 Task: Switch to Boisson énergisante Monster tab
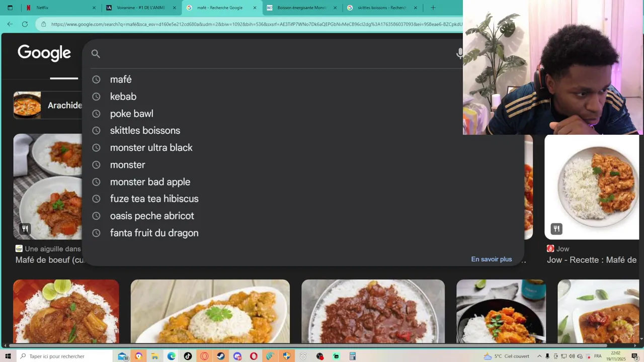[301, 8]
